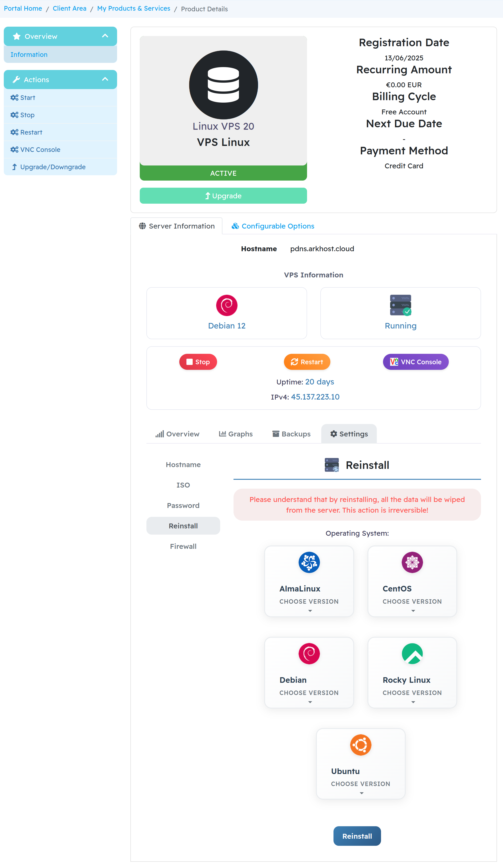Click the Debian 12 swirl icon
The width and height of the screenshot is (503, 868).
(x=227, y=305)
